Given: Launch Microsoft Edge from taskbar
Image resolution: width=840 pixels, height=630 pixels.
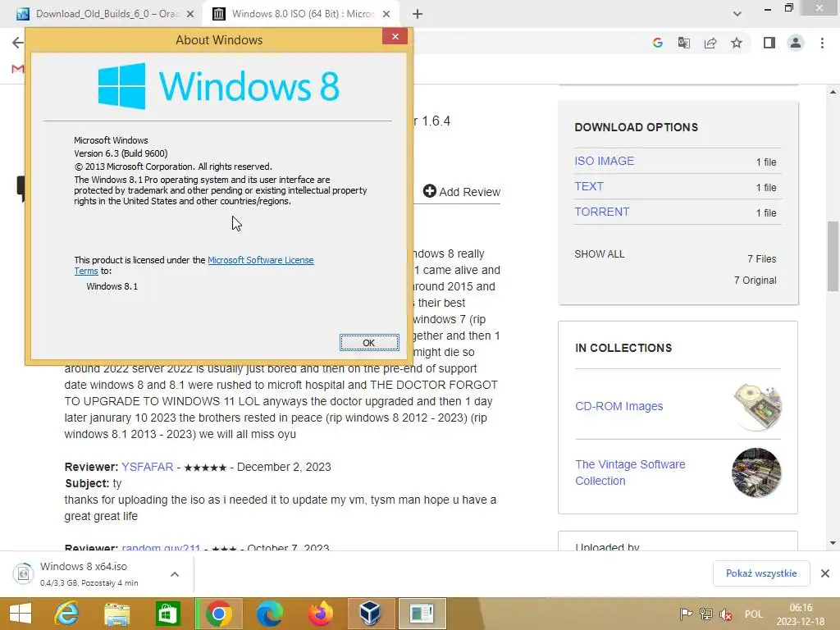Looking at the screenshot, I should tap(269, 614).
